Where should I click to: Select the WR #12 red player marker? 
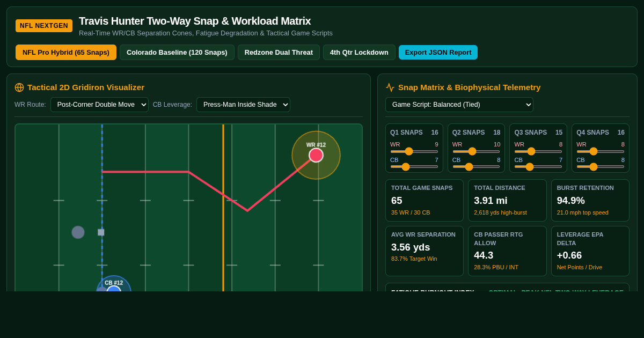(316, 155)
